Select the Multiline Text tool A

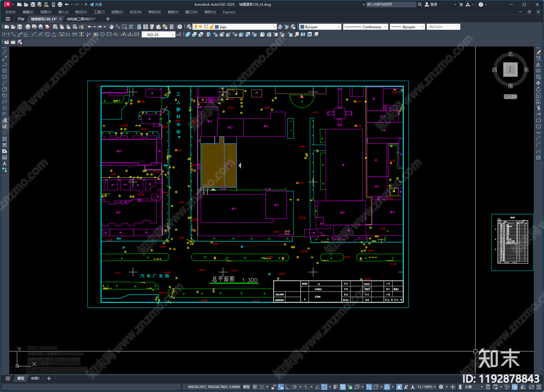pos(4,164)
